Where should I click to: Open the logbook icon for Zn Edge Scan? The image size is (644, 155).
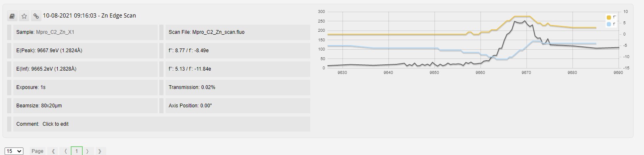coord(12,16)
